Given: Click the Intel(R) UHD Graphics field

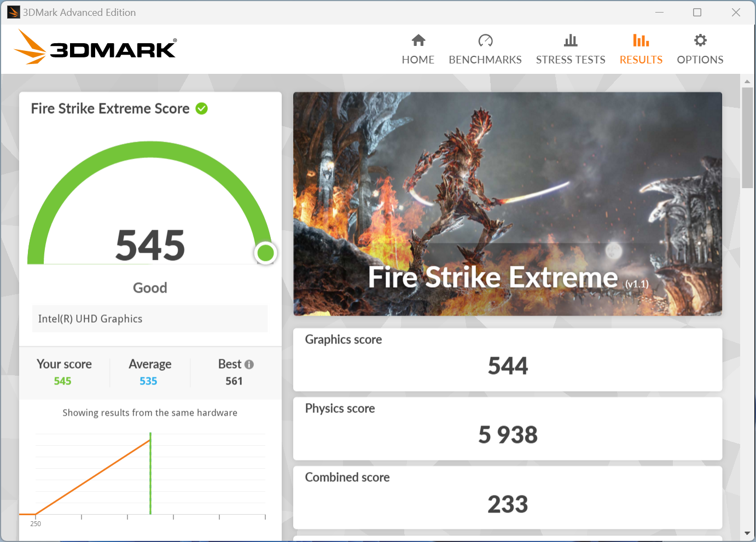Looking at the screenshot, I should point(150,319).
